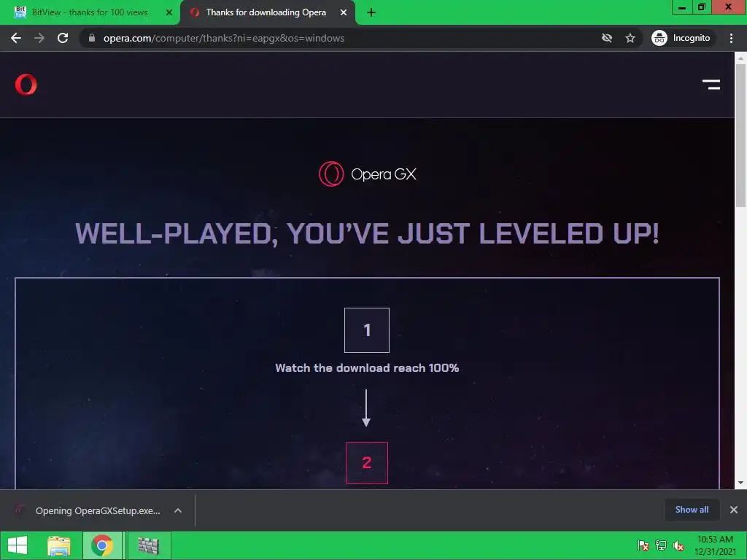
Task: Click the scrollbar up arrow
Action: pyautogui.click(x=740, y=58)
